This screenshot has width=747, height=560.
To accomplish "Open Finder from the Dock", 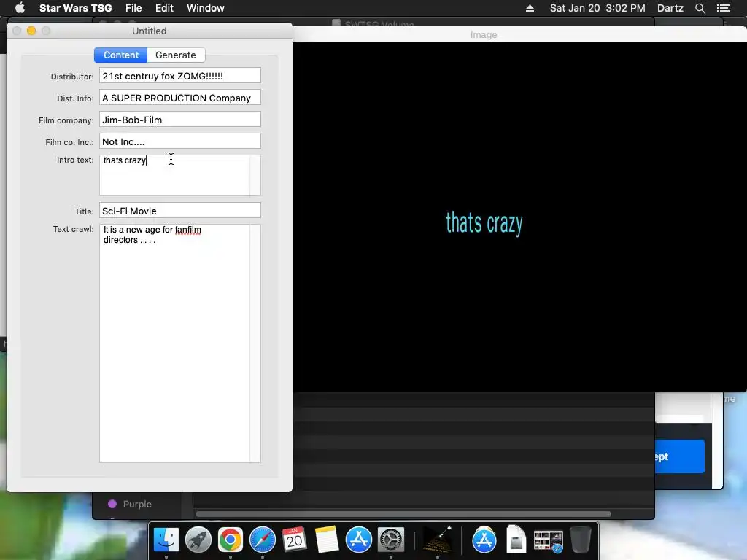I will (166, 540).
